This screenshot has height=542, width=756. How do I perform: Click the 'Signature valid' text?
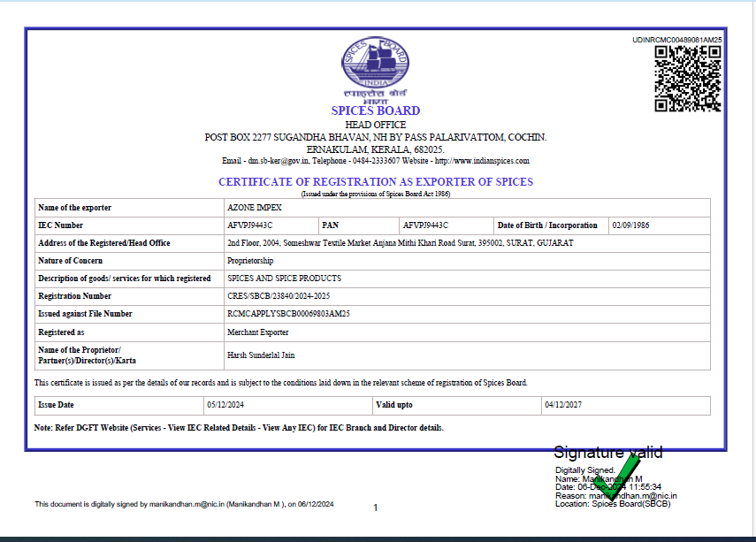coord(607,453)
